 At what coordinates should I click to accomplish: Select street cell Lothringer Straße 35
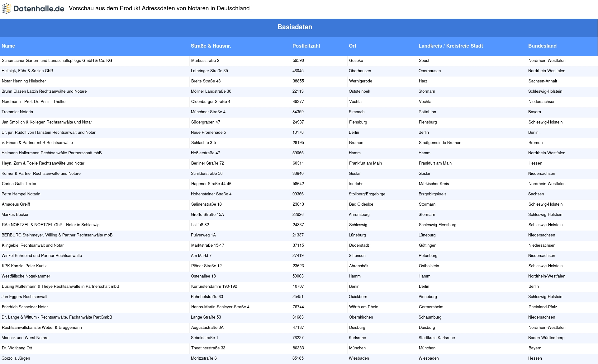[209, 71]
